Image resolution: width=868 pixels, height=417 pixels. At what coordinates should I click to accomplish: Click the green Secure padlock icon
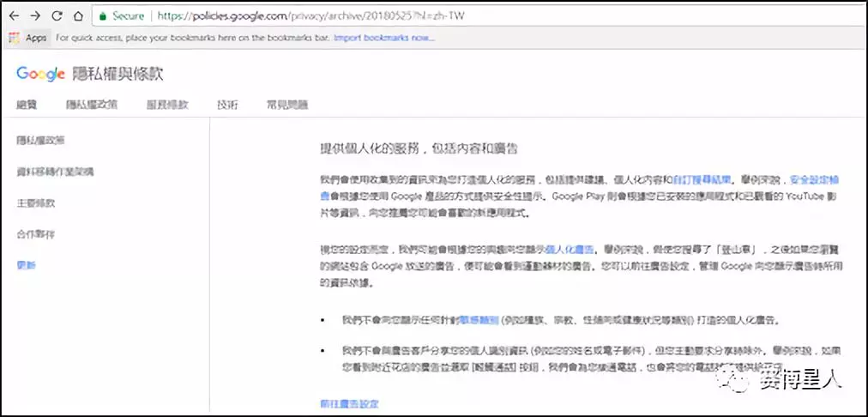pos(102,16)
